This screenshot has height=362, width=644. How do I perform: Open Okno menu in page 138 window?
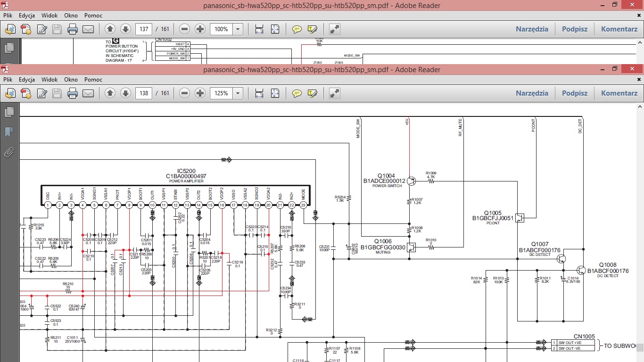click(71, 80)
